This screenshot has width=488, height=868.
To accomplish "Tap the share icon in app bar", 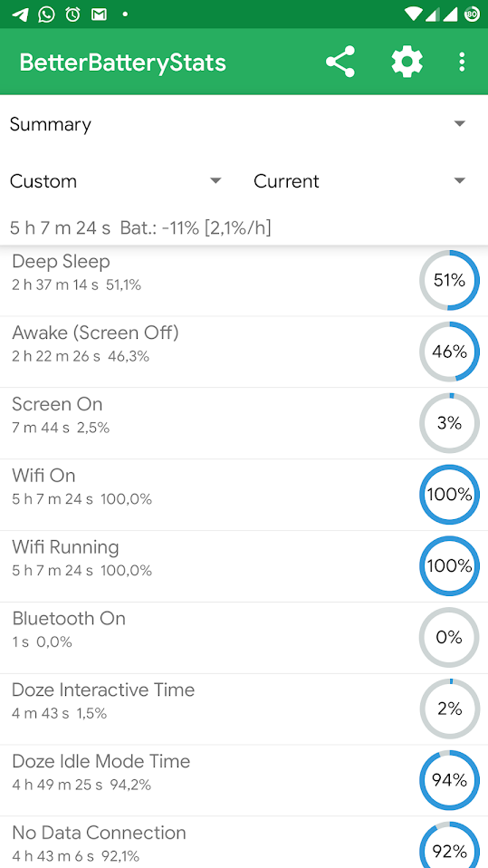I will coord(340,62).
